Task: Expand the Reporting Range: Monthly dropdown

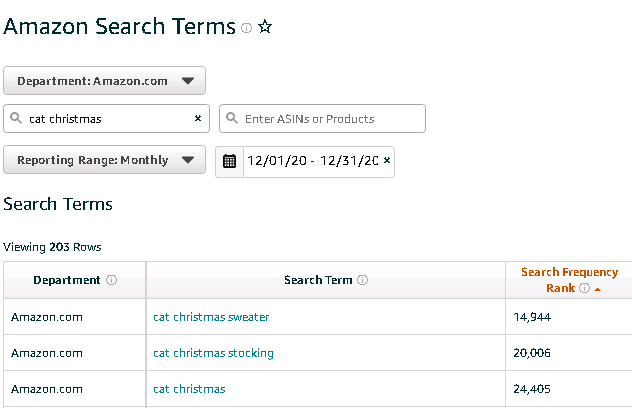Action: pos(104,160)
